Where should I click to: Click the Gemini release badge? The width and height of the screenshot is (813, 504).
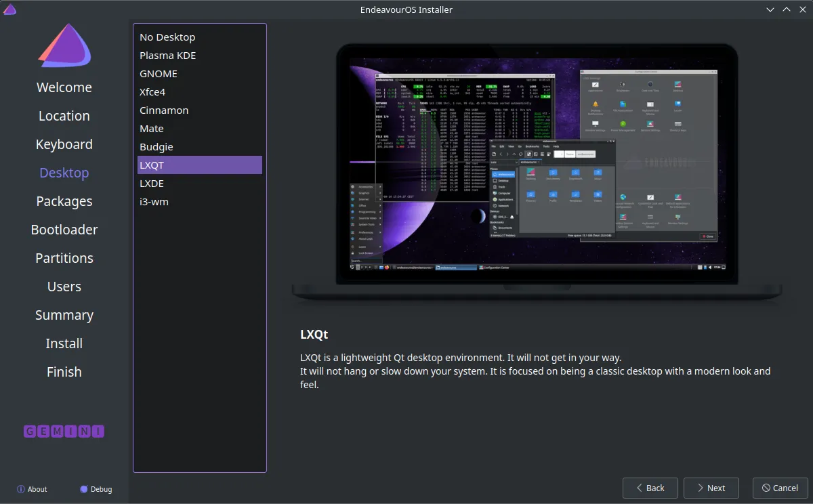pos(64,431)
